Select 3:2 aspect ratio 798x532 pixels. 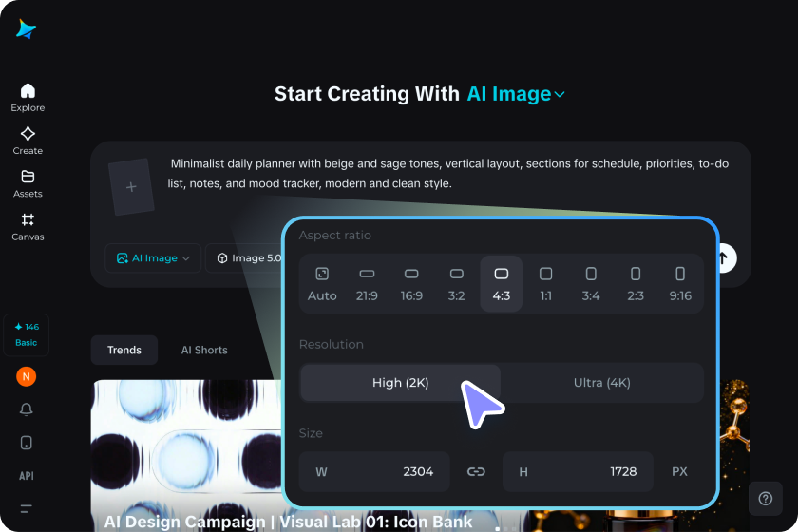coord(457,284)
